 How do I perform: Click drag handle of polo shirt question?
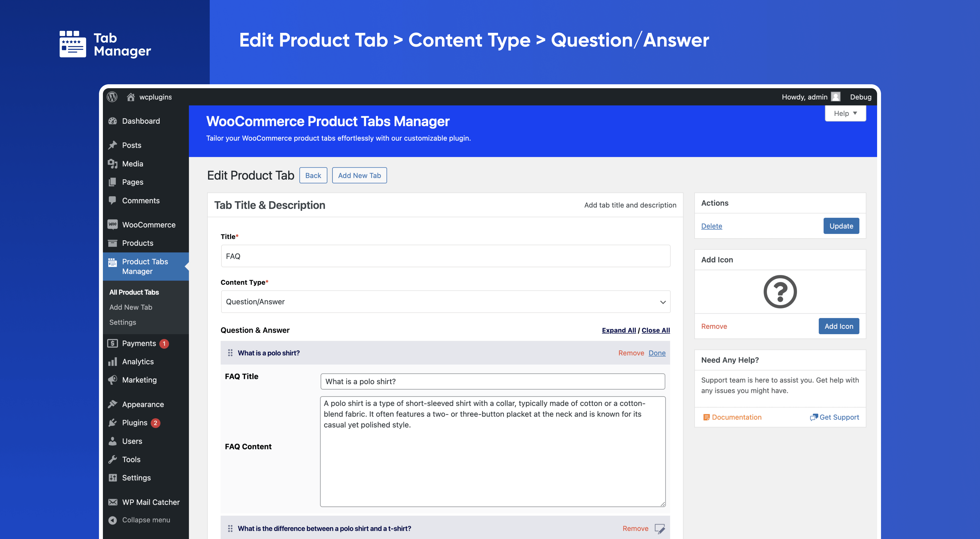230,353
